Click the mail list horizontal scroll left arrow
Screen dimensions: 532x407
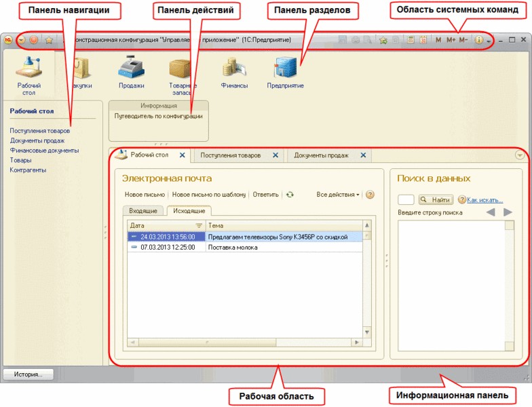click(x=133, y=342)
